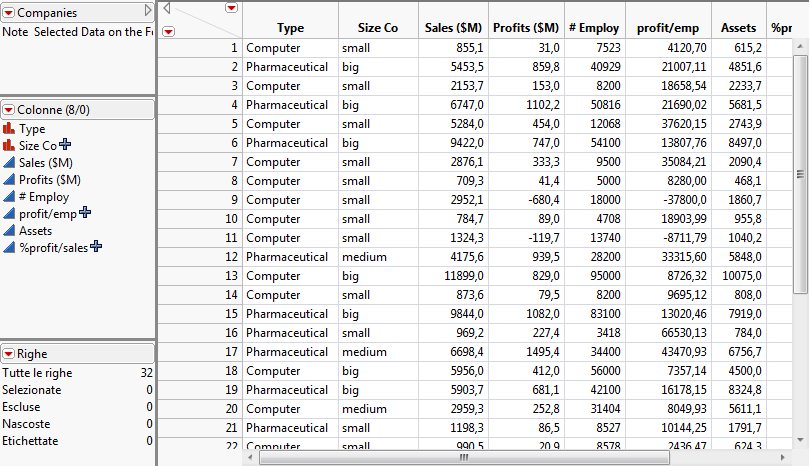Click the formula plus icon beside Size Co
Screen dimensions: 810x466
[66, 145]
